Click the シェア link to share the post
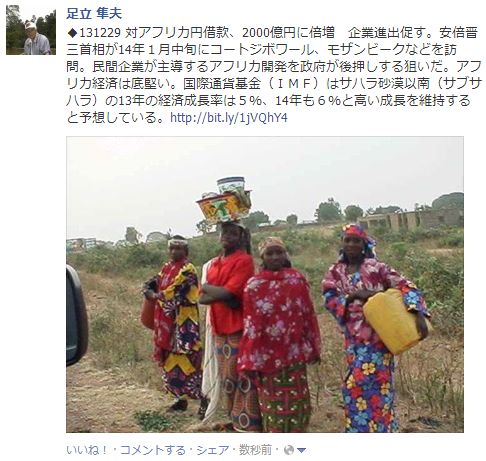This screenshot has width=486, height=461. click(x=212, y=450)
